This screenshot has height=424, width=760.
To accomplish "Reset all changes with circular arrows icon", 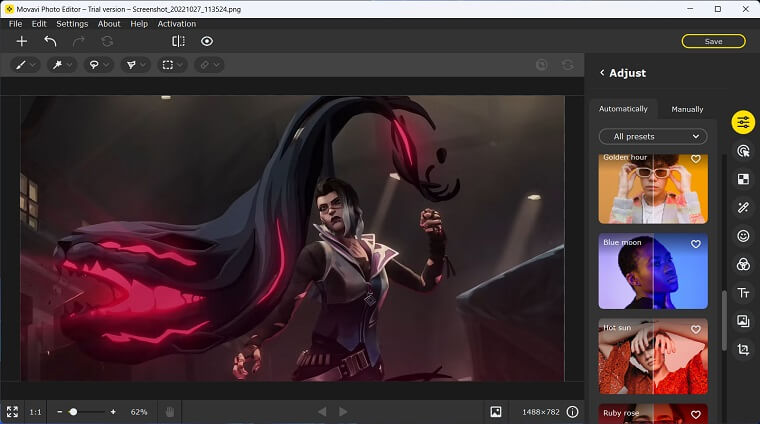I will click(107, 42).
